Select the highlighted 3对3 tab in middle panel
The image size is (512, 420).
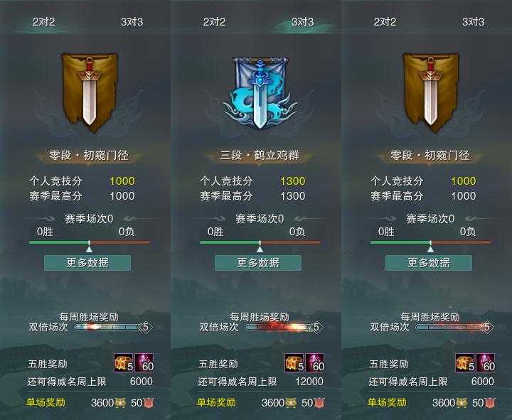[x=303, y=22]
